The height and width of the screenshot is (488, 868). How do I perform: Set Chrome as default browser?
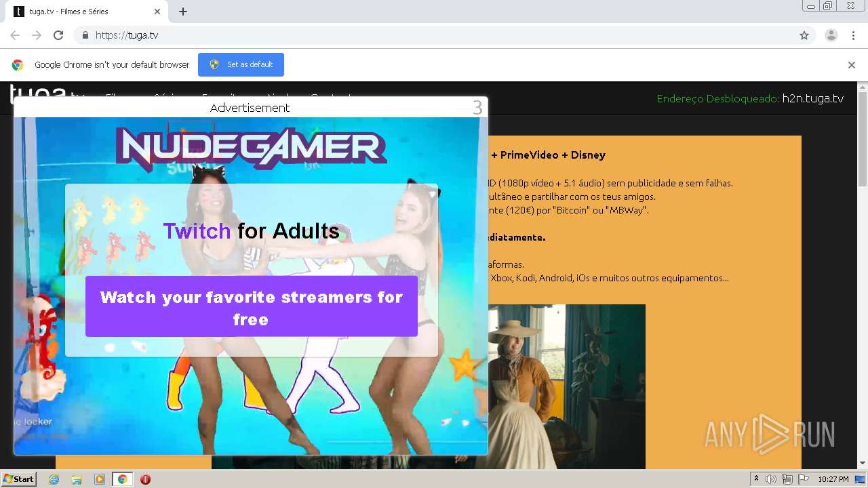(241, 64)
